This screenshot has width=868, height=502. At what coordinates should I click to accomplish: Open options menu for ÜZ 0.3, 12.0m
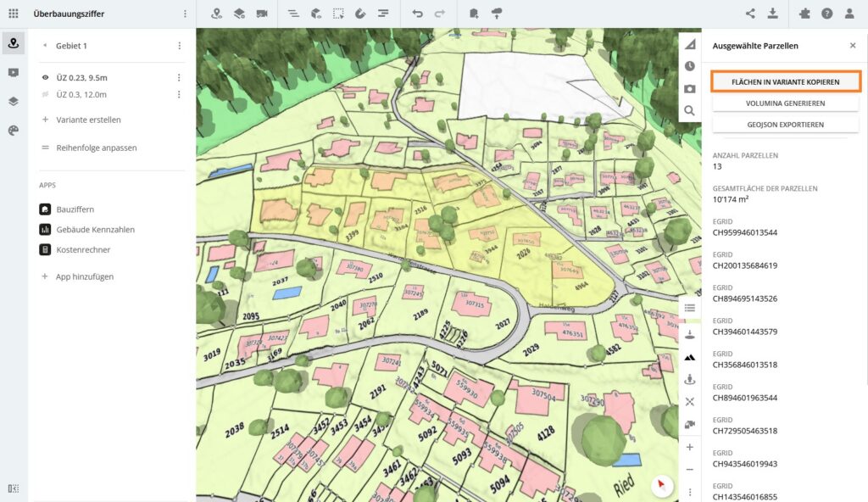click(179, 95)
